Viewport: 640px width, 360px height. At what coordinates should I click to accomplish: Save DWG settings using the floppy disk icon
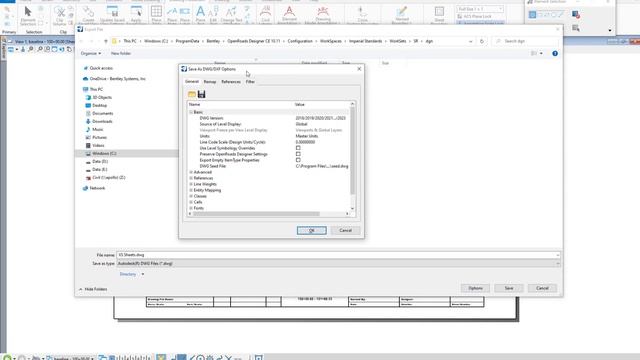point(202,94)
